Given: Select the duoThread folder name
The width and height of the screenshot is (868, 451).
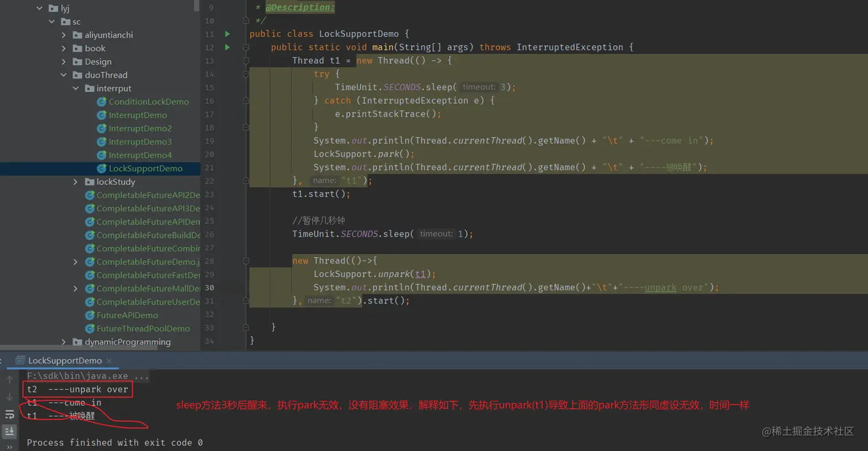Looking at the screenshot, I should [x=106, y=75].
